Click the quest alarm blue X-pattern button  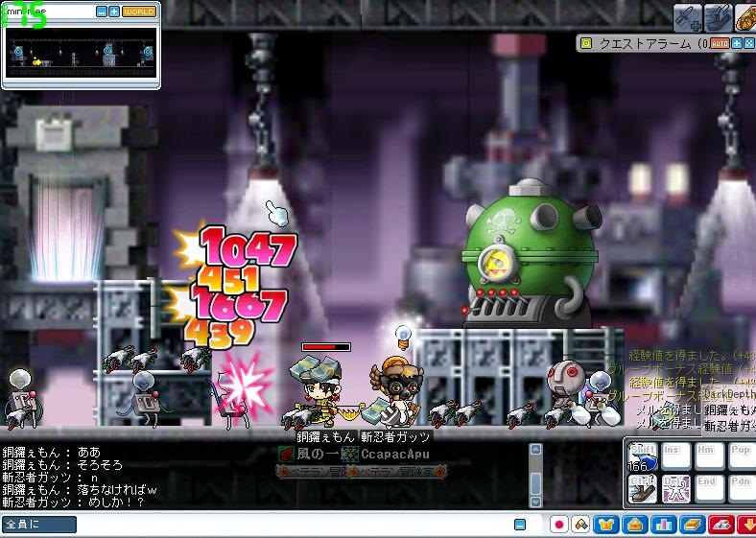749,44
